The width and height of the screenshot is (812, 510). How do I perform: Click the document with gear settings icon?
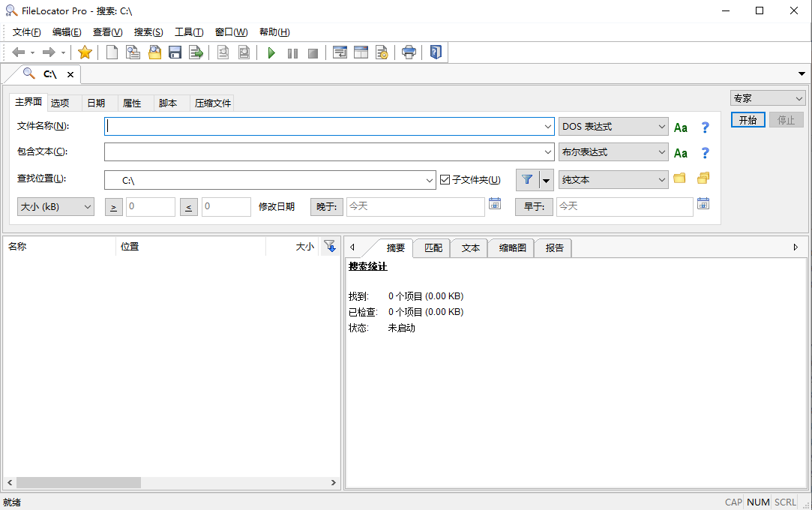[382, 52]
